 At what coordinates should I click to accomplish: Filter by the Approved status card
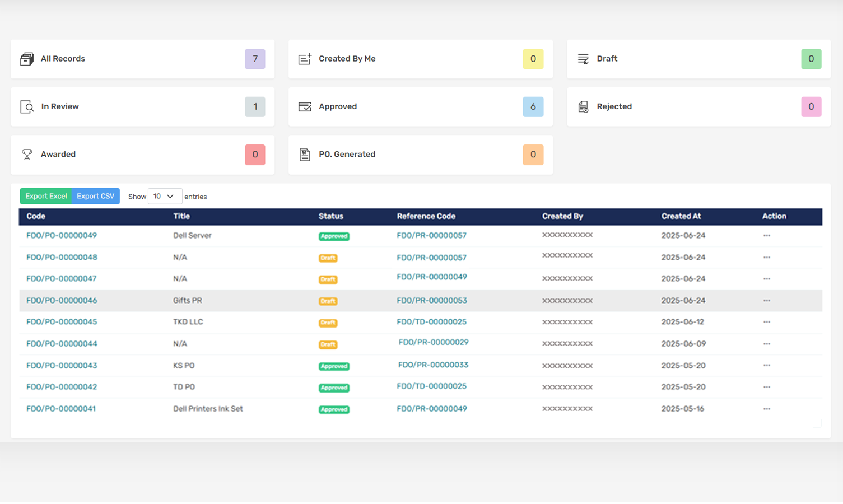tap(420, 107)
